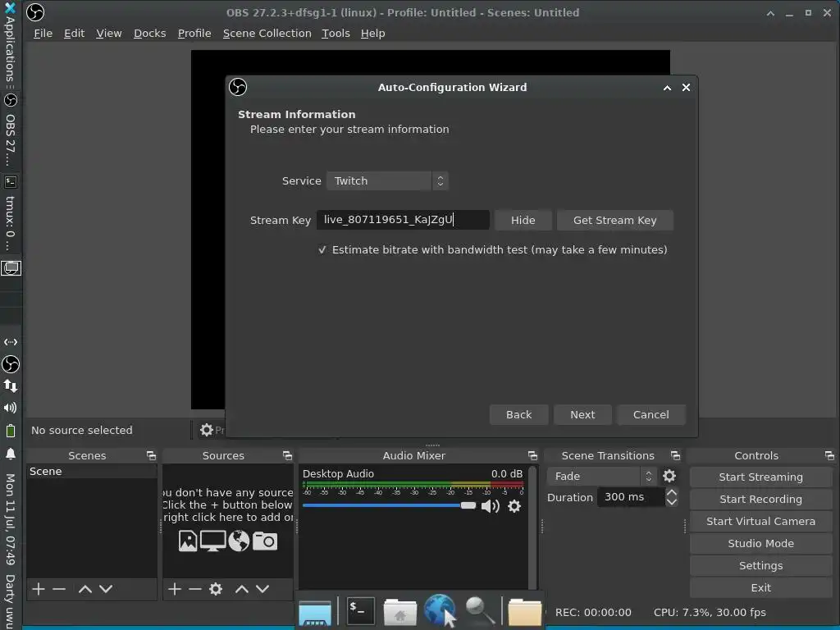The image size is (840, 630).
Task: Click the notification bell in side panel
Action: pyautogui.click(x=10, y=454)
